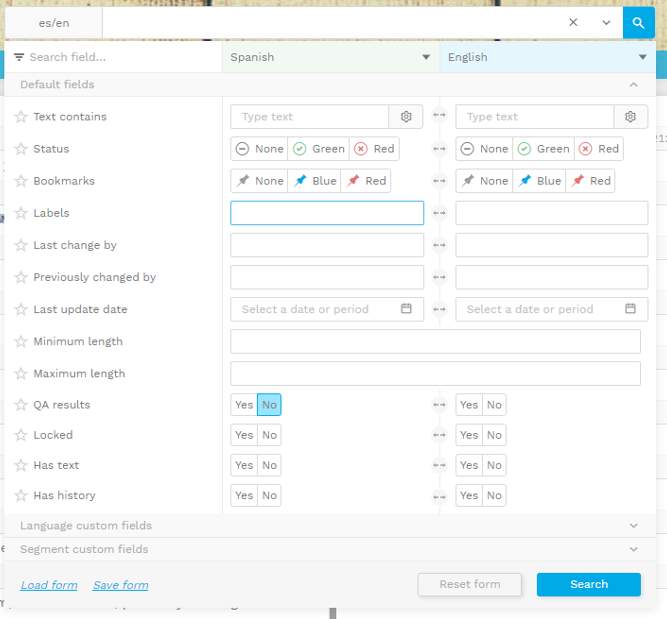Screen dimensions: 667x619
Task: Click the Load form link
Action: [48, 585]
